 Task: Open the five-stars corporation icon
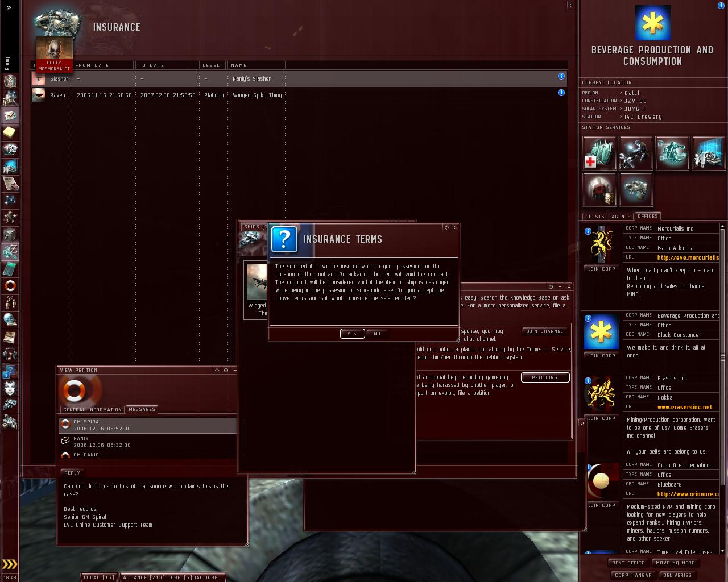tap(10, 218)
